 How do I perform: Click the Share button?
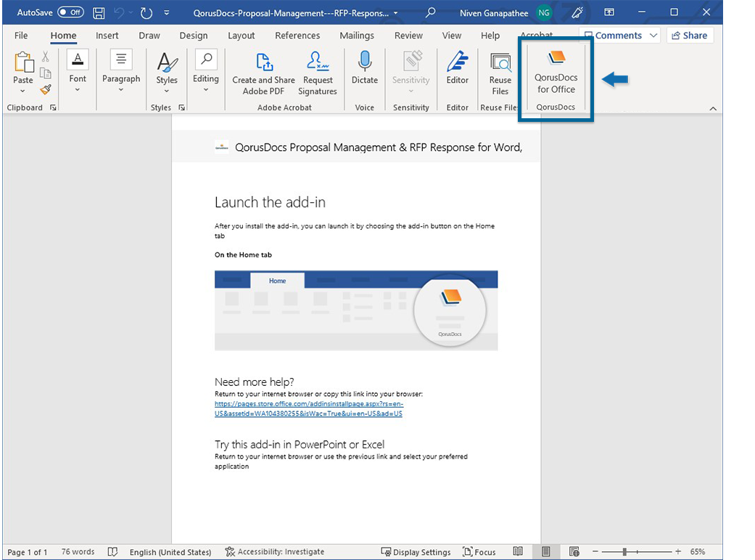[690, 35]
